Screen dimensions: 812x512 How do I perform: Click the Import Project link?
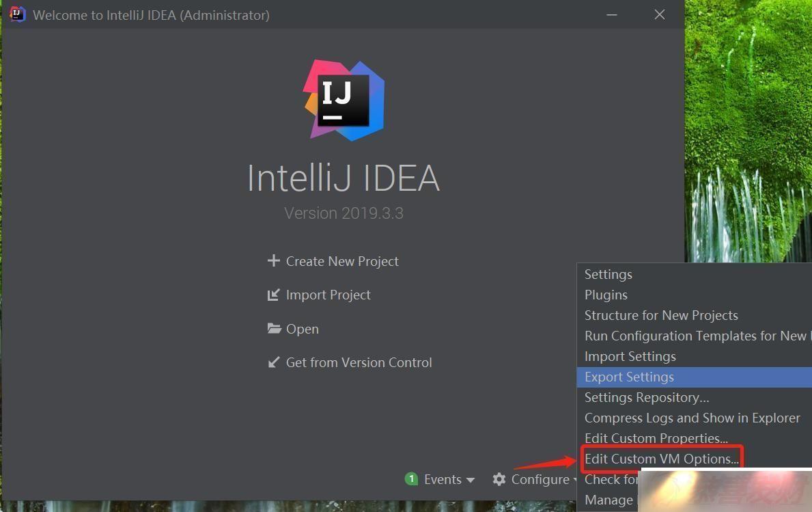[x=328, y=295]
